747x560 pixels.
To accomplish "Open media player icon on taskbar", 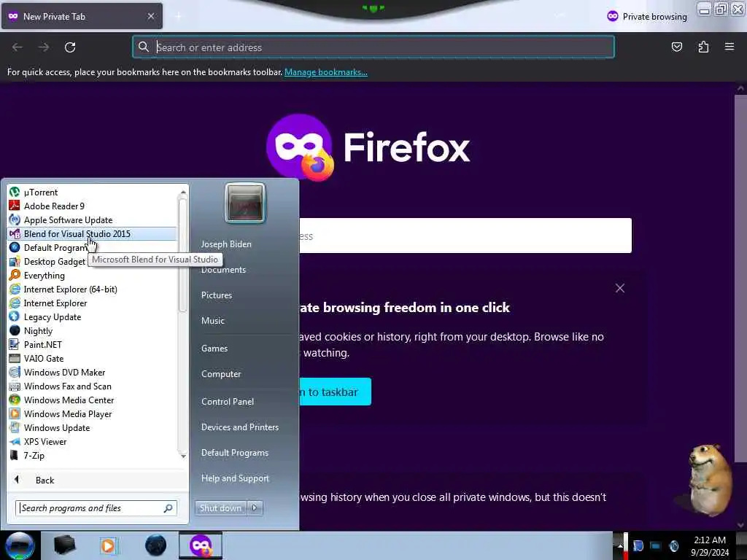I will point(108,545).
